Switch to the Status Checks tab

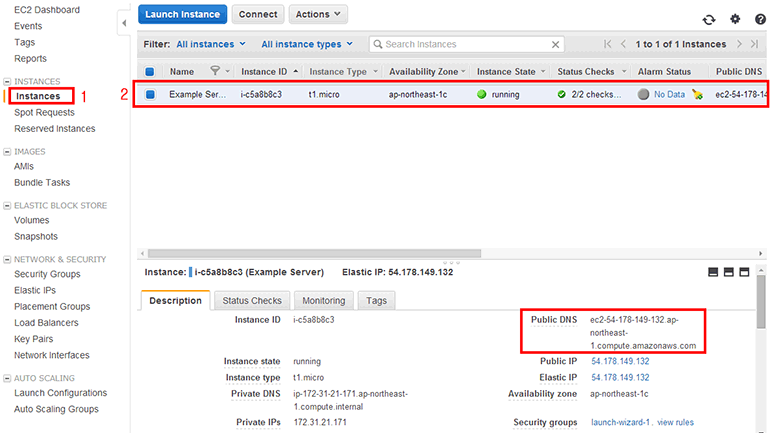[x=252, y=300]
